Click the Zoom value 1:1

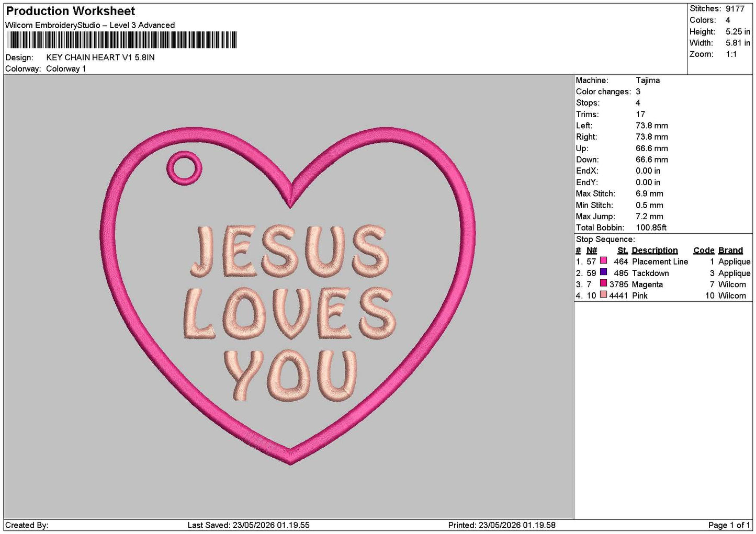[731, 54]
